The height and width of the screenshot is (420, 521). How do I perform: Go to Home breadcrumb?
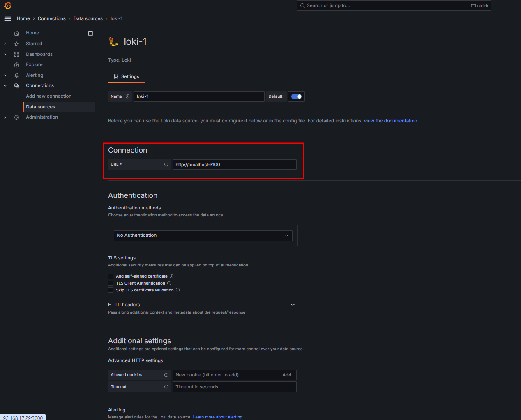[x=23, y=19]
